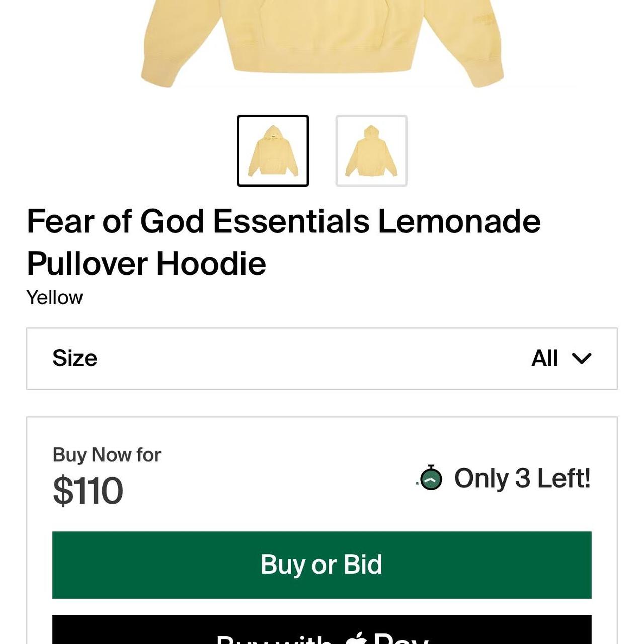Open the Size selector box
This screenshot has width=644, height=644.
pos(322,359)
